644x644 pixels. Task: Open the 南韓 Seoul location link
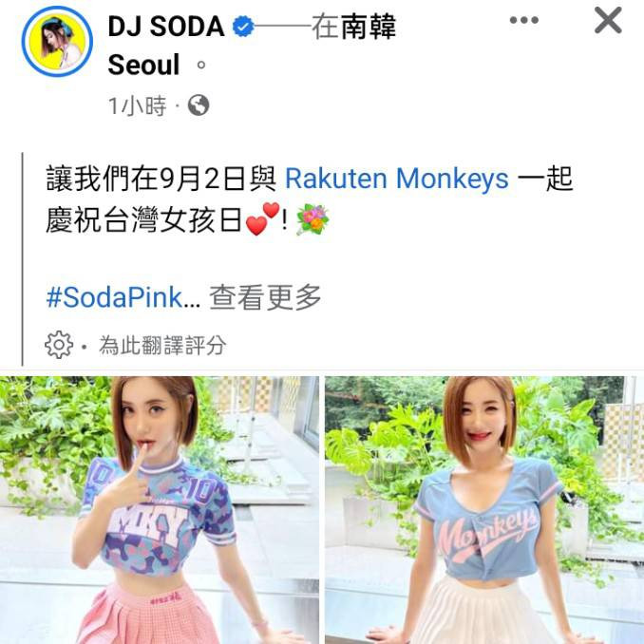(x=369, y=27)
